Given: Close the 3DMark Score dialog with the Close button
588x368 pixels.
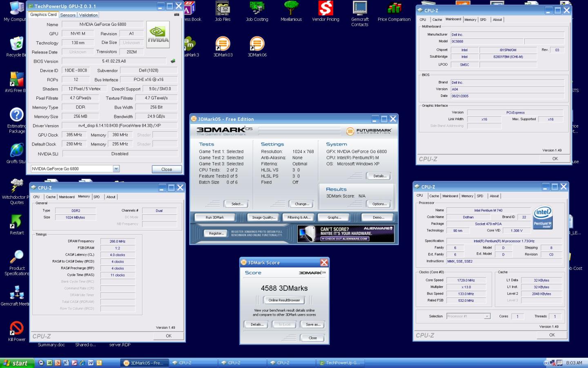Looking at the screenshot, I should 313,338.
